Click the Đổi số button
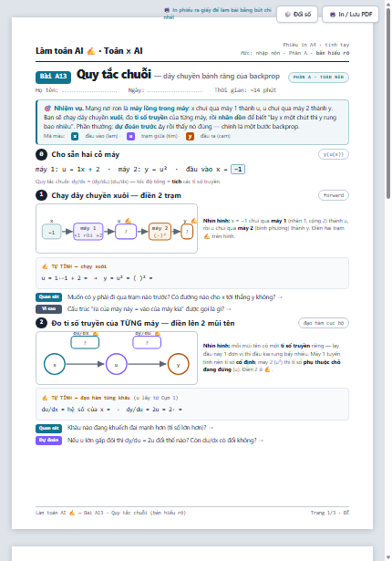 click(x=297, y=15)
